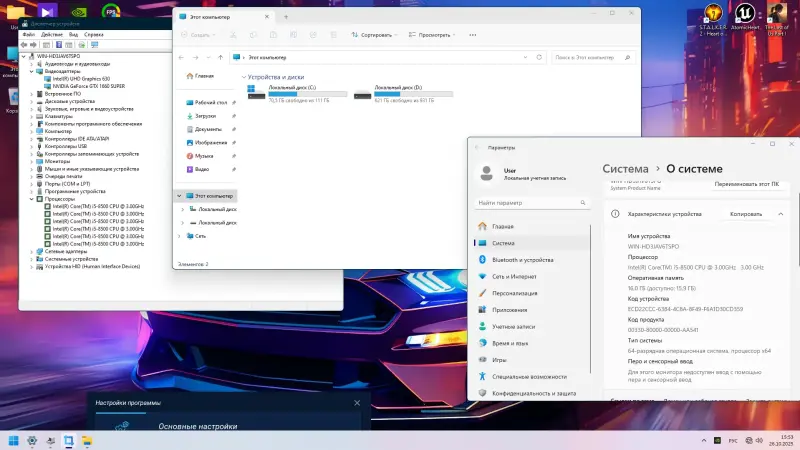This screenshot has width=800, height=450.
Task: Open the Сортировать dropdown in Explorer
Action: point(377,34)
